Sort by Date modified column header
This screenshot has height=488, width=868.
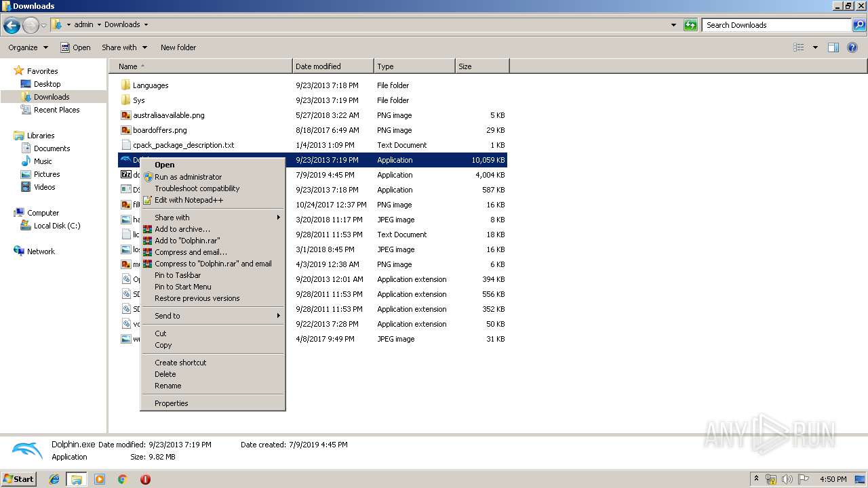tap(333, 66)
